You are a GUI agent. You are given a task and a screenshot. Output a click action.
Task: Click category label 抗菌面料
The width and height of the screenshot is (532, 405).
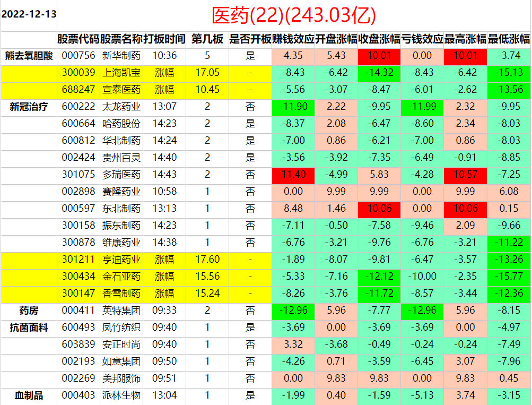click(x=29, y=328)
